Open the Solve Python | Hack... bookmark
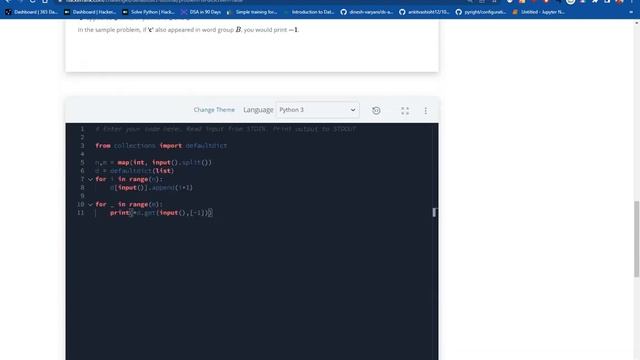This screenshot has height=360, width=640. pyautogui.click(x=149, y=12)
